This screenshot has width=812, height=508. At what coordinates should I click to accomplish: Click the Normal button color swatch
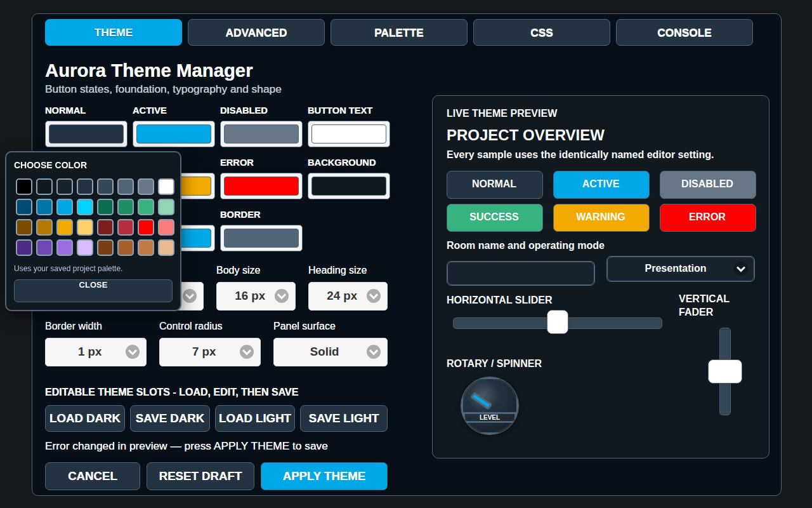[x=86, y=134]
